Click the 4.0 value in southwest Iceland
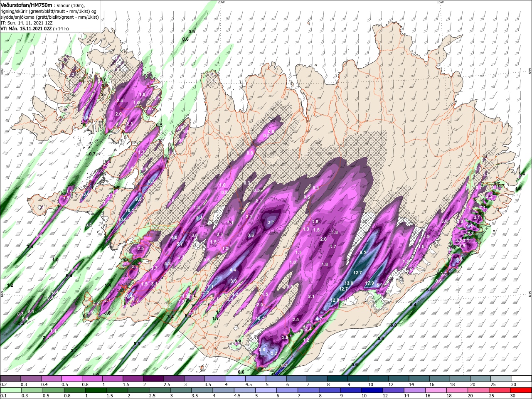 (x=174, y=237)
